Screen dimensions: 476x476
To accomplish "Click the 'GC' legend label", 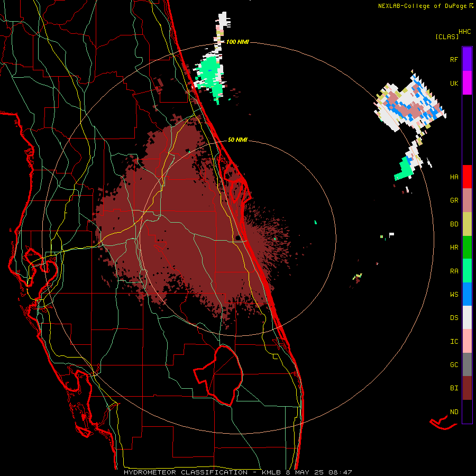I will coord(454,365).
